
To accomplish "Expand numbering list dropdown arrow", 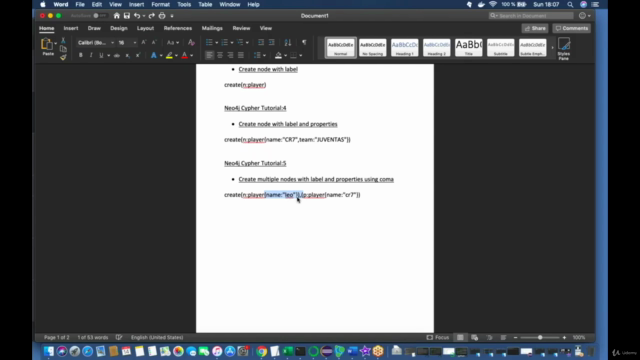I will click(x=232, y=42).
